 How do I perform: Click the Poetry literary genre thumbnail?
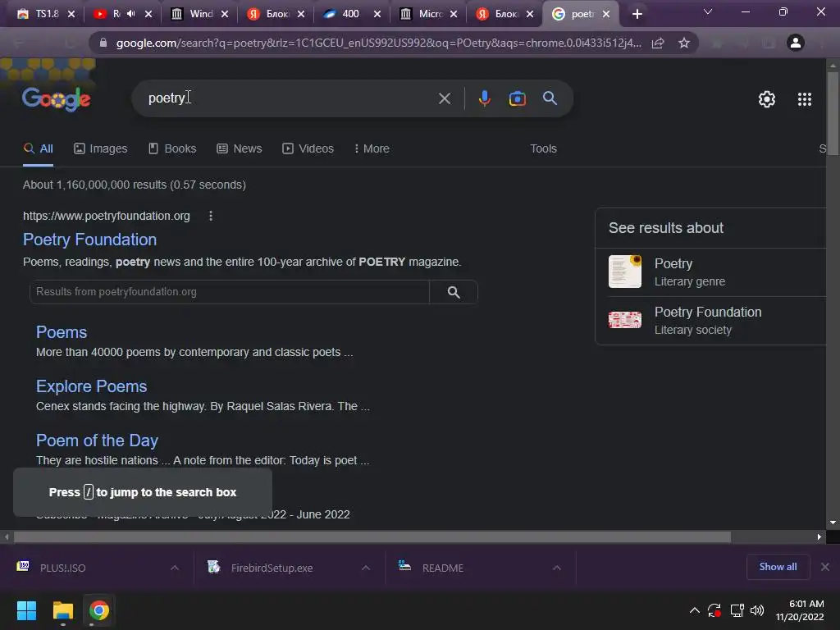point(624,272)
